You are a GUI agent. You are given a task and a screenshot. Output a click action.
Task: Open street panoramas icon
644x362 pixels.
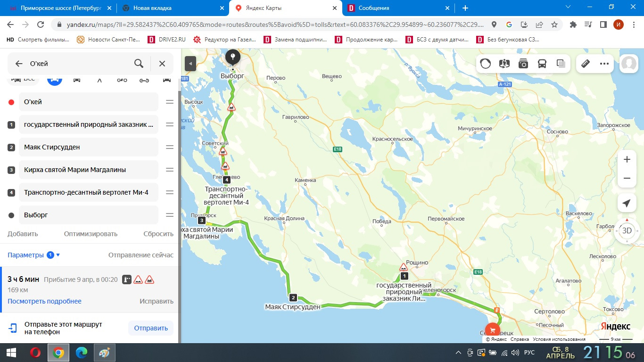[x=504, y=64]
